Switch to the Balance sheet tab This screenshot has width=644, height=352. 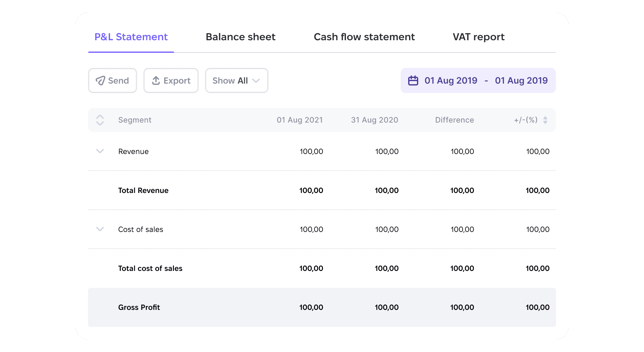[241, 37]
